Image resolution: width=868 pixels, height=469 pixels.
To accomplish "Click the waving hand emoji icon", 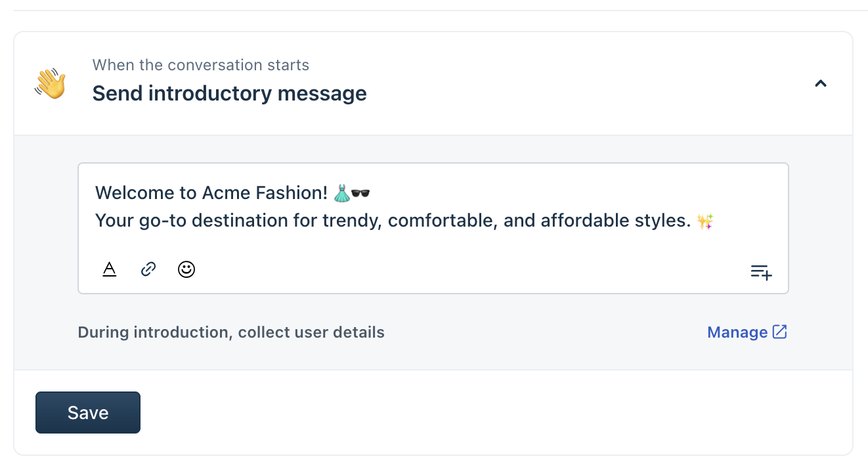I will [x=51, y=83].
